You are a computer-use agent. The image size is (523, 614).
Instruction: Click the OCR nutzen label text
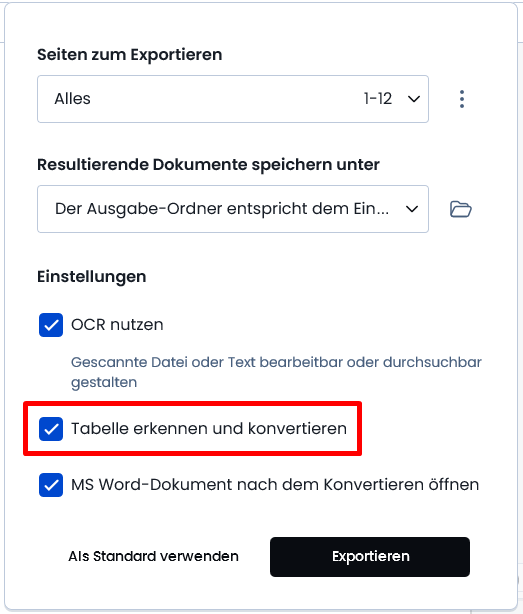point(117,325)
